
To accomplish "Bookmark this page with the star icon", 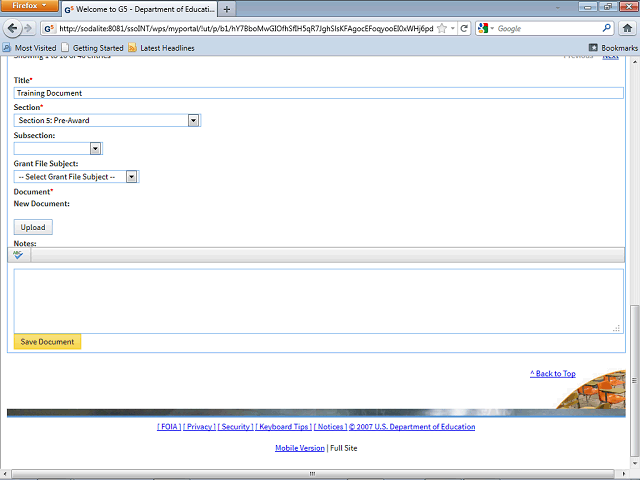I will point(442,28).
